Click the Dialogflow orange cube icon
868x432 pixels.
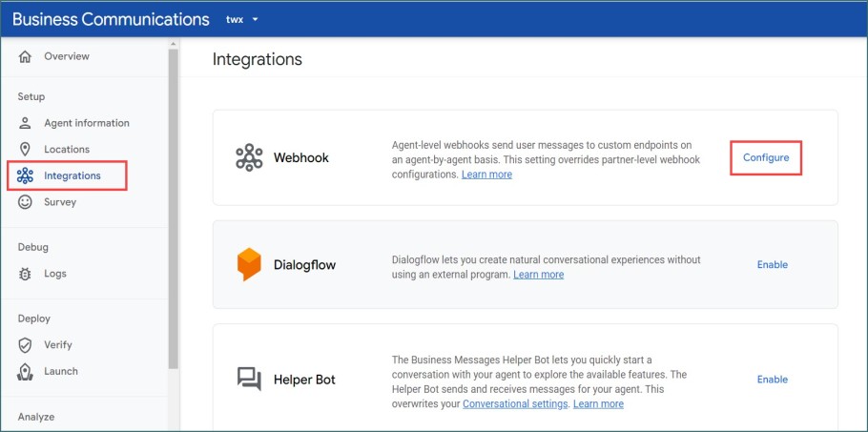point(249,264)
